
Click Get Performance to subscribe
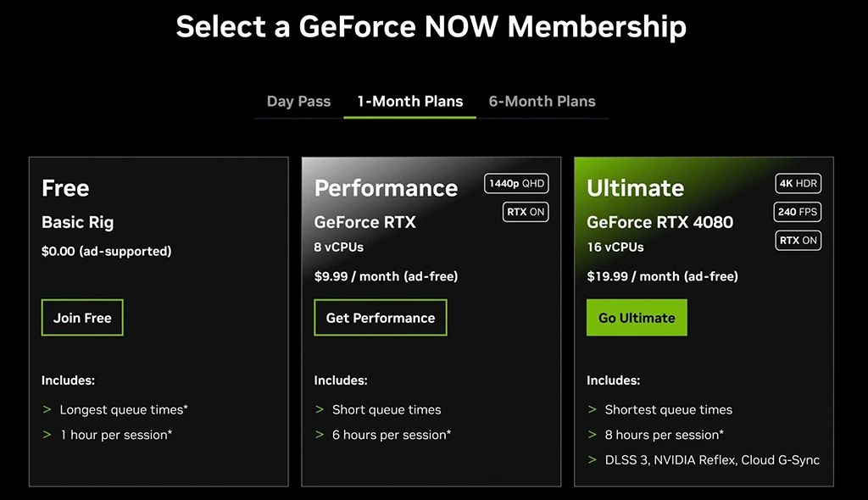tap(380, 317)
